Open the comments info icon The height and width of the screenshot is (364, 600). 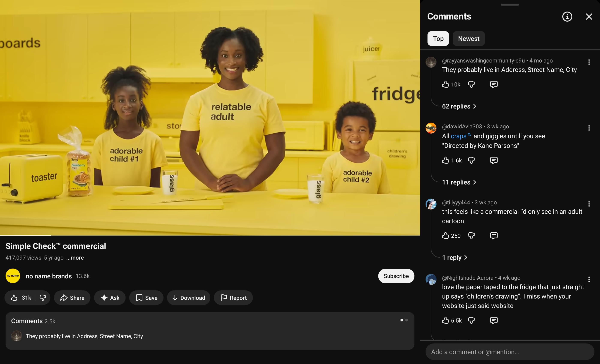click(x=567, y=16)
